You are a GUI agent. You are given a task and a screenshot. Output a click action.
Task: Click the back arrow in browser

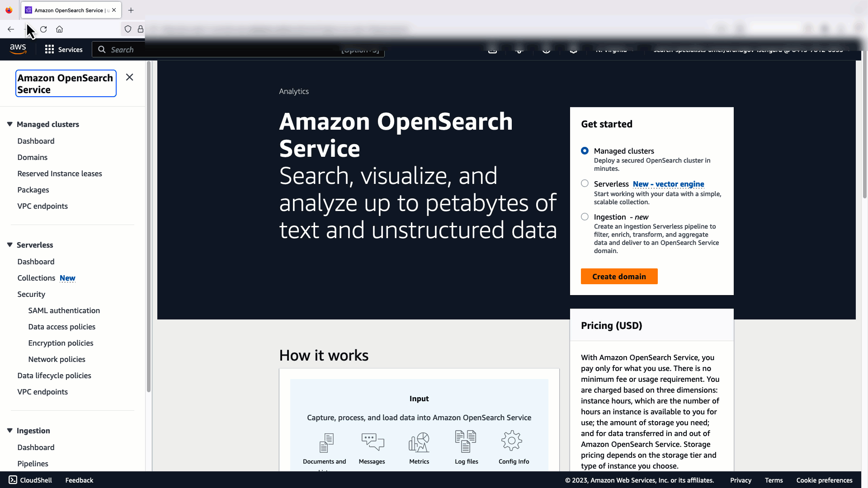pos(11,29)
